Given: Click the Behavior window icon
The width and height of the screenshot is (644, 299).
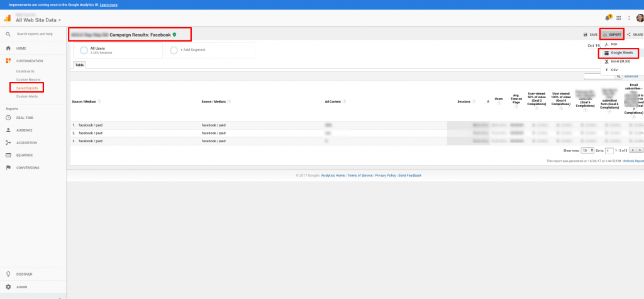Looking at the screenshot, I should coord(8,155).
